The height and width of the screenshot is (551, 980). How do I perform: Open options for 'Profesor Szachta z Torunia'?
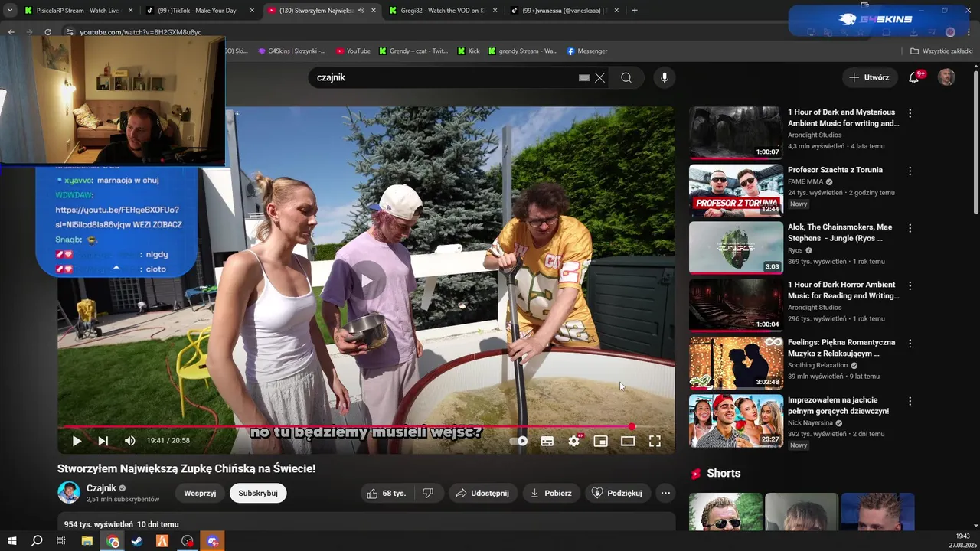tap(910, 171)
